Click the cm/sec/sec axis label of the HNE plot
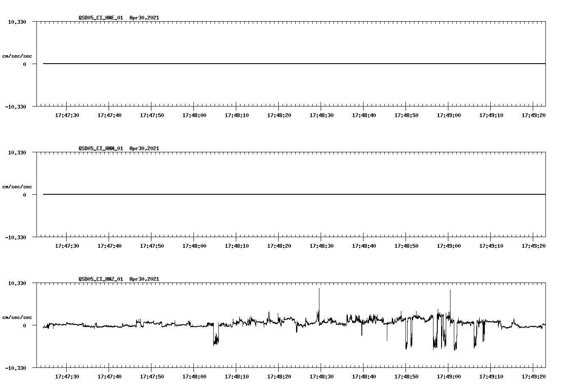This screenshot has height=392, width=576. [x=17, y=55]
